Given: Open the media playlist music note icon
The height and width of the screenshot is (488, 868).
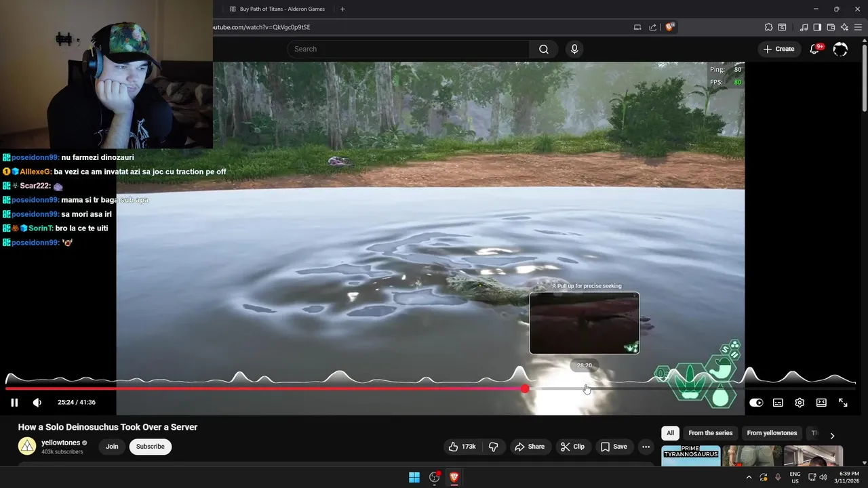Looking at the screenshot, I should pos(804,27).
